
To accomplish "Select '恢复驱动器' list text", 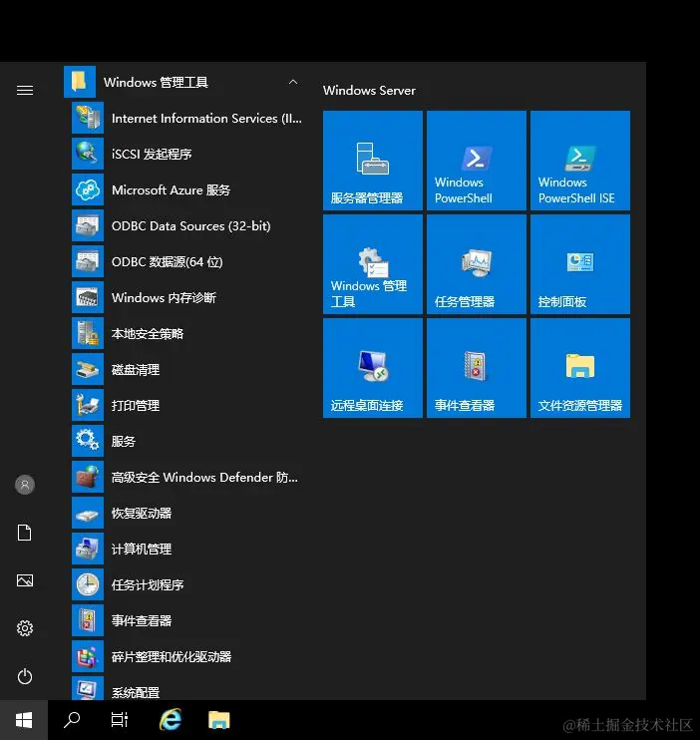I will (142, 513).
